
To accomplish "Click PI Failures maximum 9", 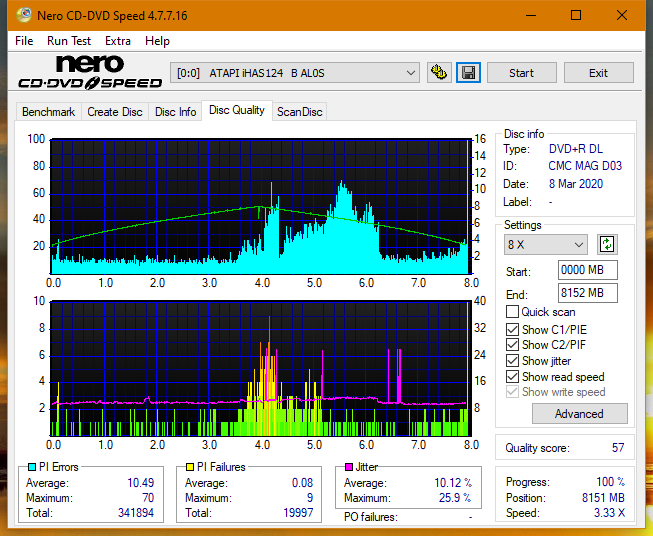I will click(310, 498).
